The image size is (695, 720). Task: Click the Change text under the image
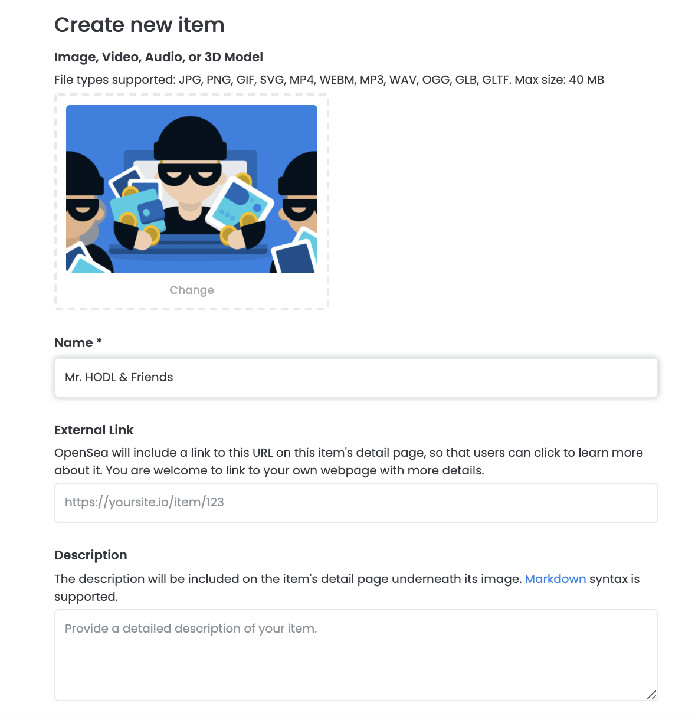point(192,290)
